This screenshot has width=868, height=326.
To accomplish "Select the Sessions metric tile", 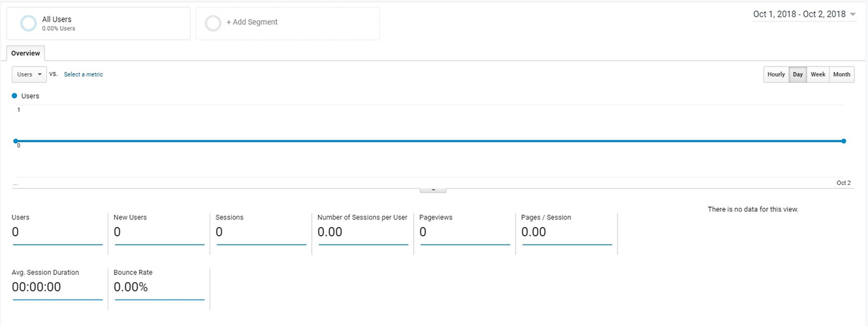I will [261, 229].
